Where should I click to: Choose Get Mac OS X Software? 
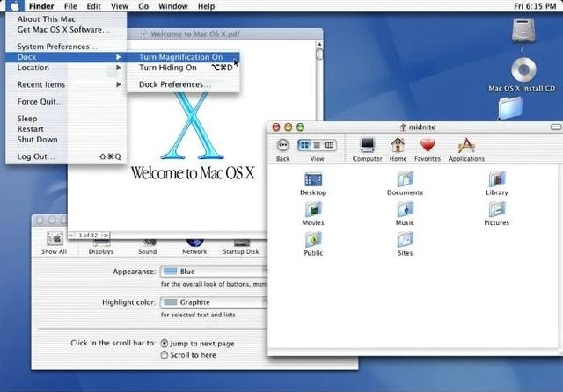(66, 30)
